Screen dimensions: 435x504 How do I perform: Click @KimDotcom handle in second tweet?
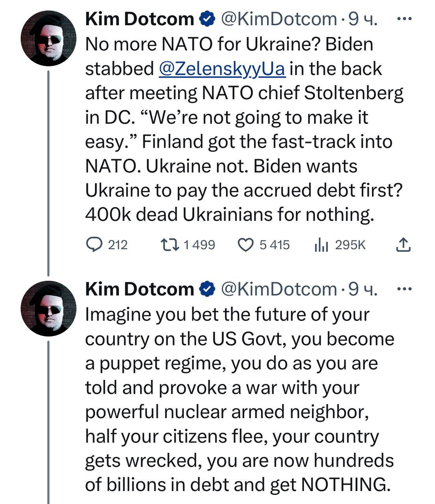coord(279,290)
